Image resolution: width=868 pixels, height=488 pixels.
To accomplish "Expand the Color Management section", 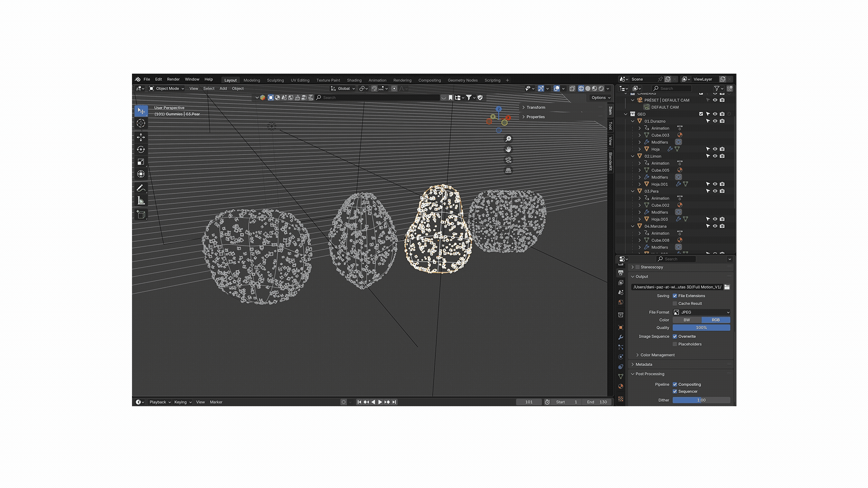I will coord(657,355).
